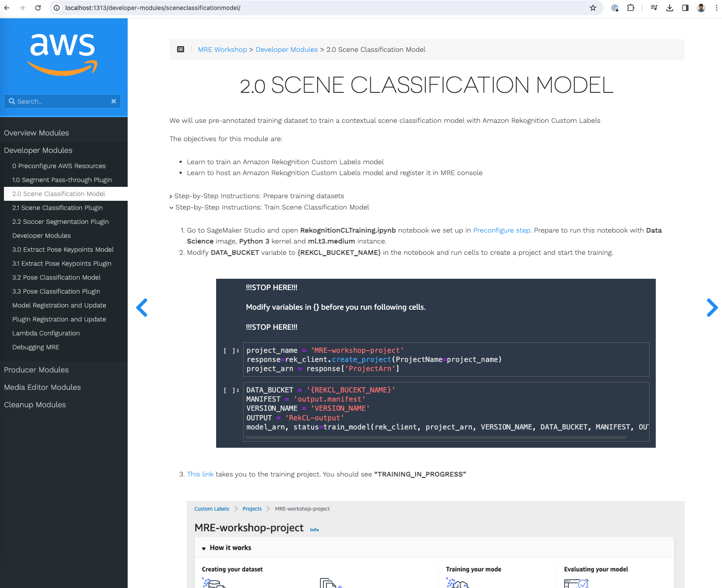
Task: Open the browser downloads icon
Action: coord(670,8)
